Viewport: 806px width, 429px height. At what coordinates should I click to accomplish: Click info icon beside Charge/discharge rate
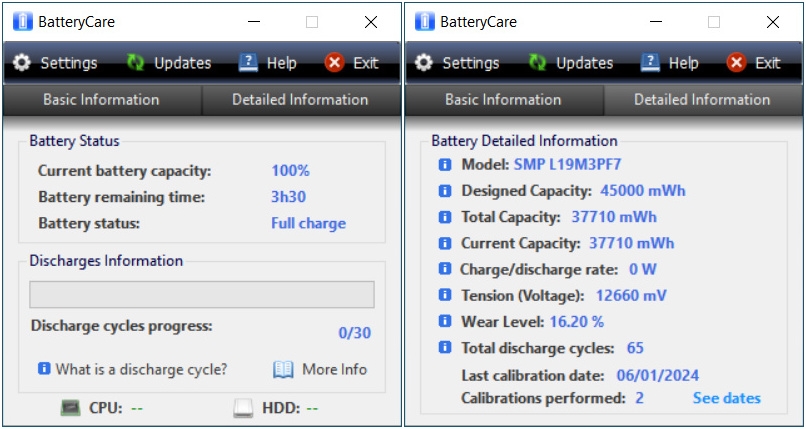pos(445,269)
